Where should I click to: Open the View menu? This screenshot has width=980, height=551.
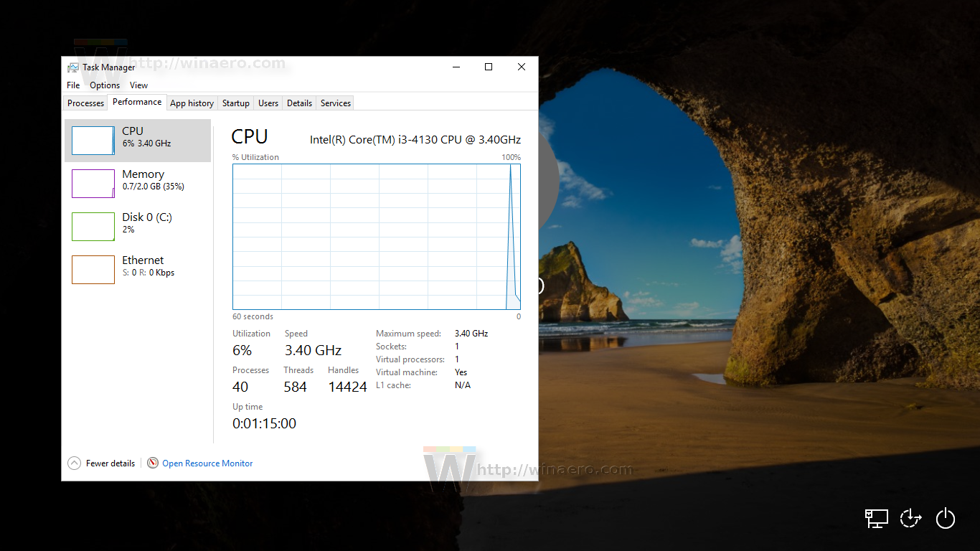coord(138,85)
